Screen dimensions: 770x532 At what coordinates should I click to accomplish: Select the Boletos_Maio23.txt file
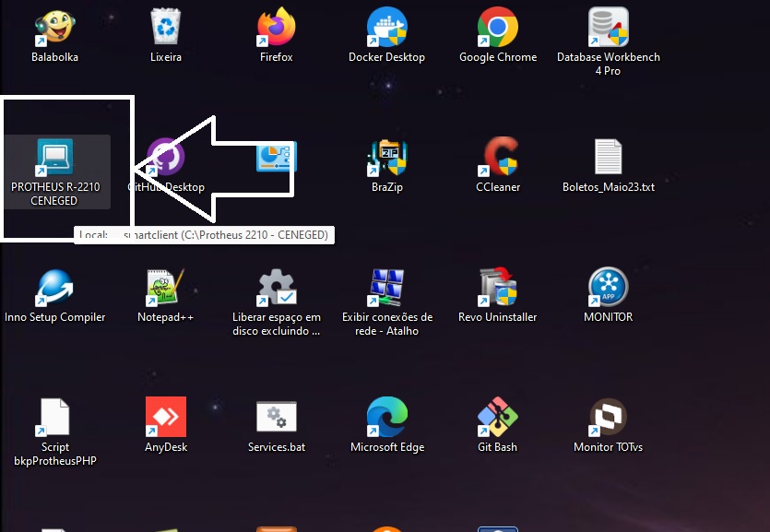point(608,159)
